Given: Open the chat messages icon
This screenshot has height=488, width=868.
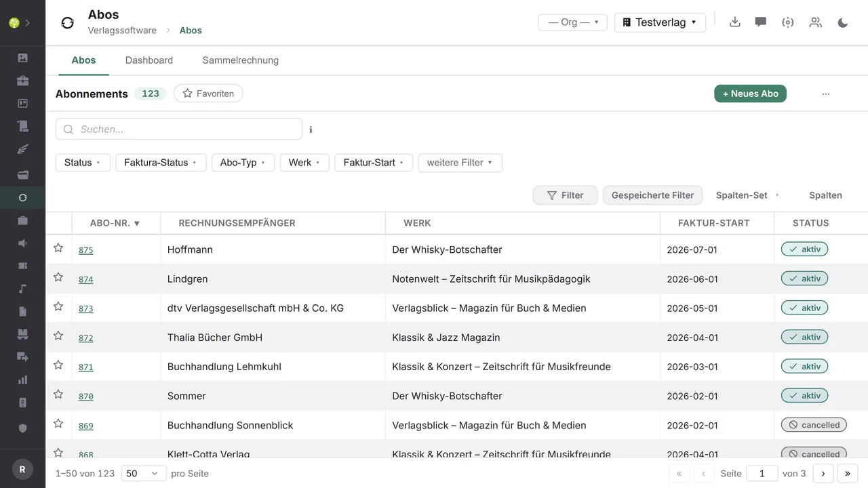Looking at the screenshot, I should [761, 22].
